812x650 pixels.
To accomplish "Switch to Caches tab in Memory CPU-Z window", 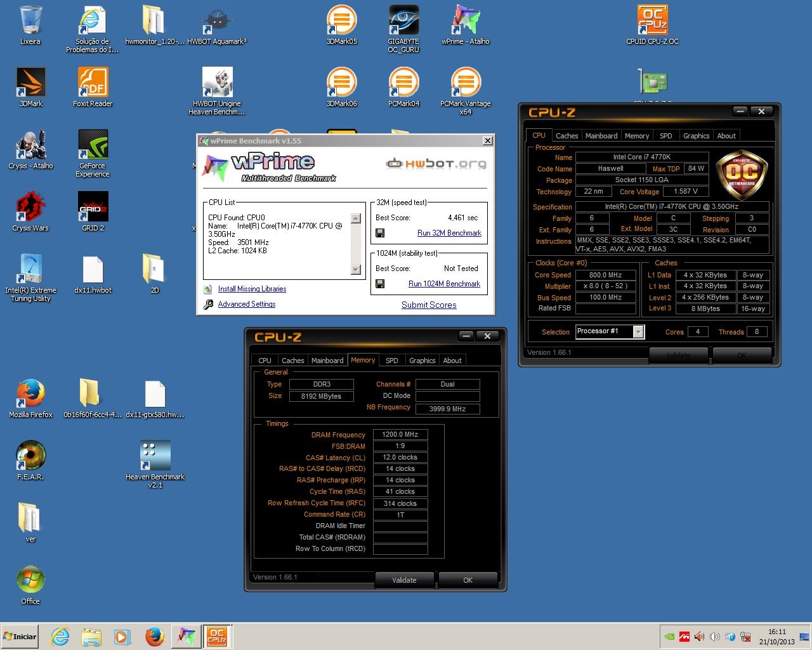I will [292, 361].
